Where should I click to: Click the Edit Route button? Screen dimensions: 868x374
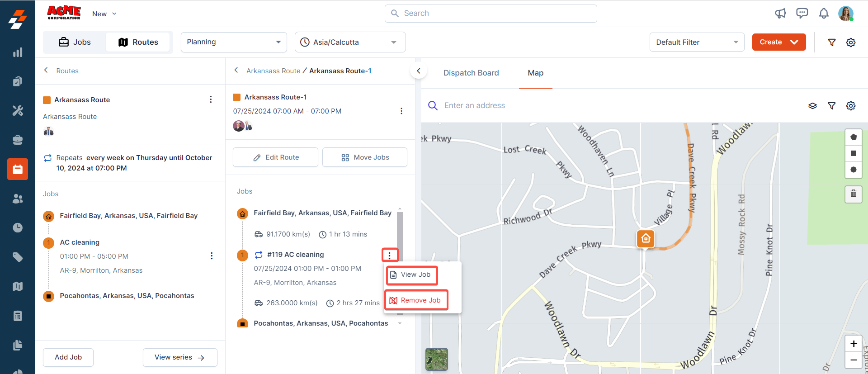point(275,157)
